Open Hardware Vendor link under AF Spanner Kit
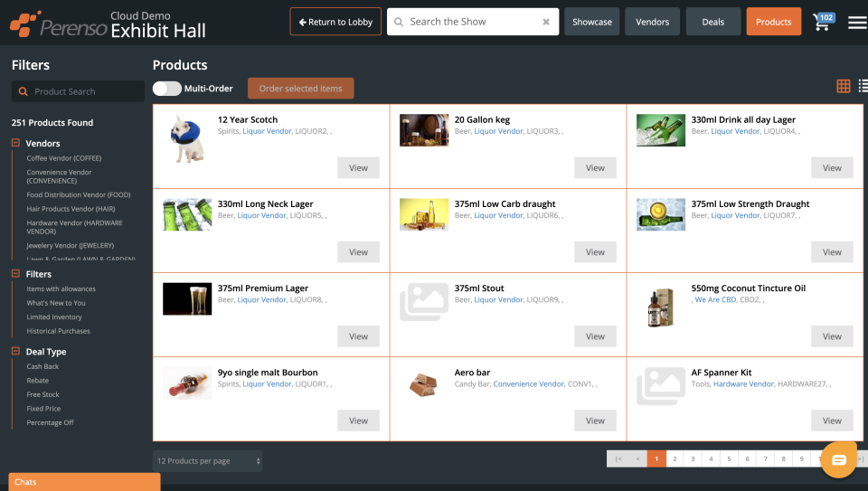The image size is (868, 491). click(743, 383)
